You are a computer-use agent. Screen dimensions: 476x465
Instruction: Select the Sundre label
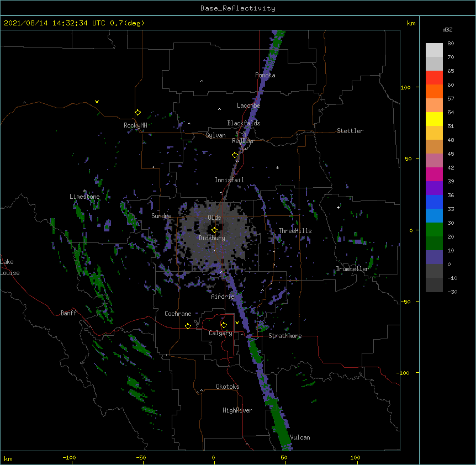coord(161,216)
